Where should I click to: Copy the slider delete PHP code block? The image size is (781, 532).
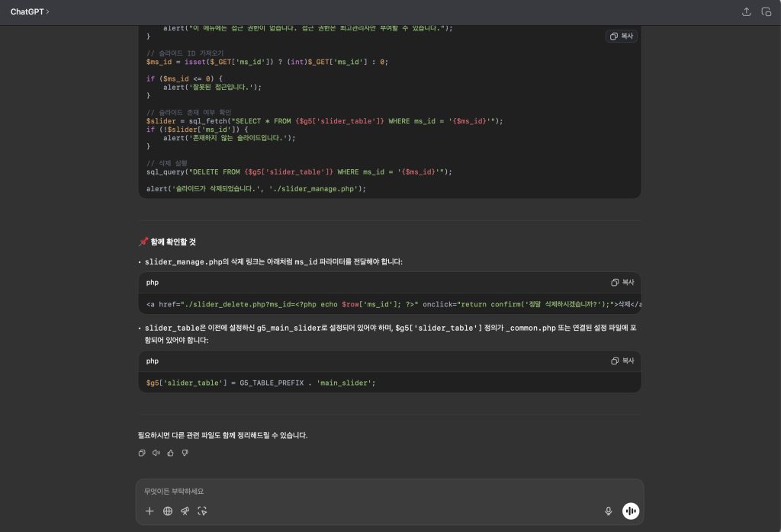[x=622, y=36]
